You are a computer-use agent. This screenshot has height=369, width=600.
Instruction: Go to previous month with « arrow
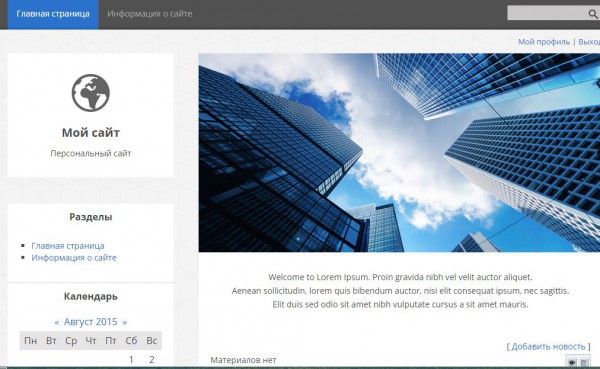coord(57,322)
